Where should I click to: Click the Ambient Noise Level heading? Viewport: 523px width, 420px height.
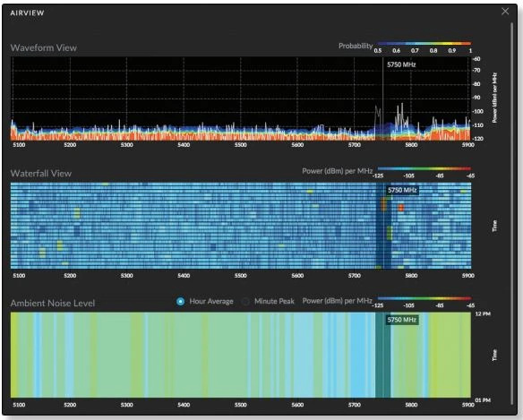click(x=53, y=304)
